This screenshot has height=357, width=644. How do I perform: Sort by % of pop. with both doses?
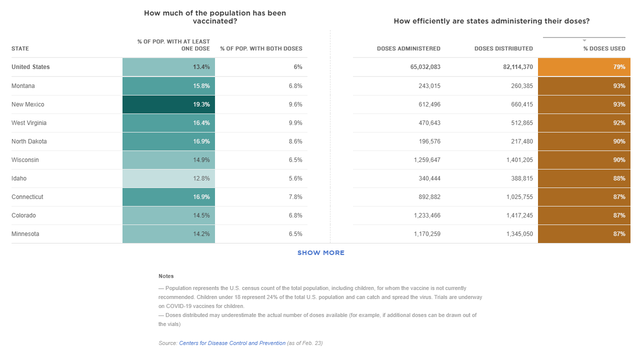coord(261,49)
